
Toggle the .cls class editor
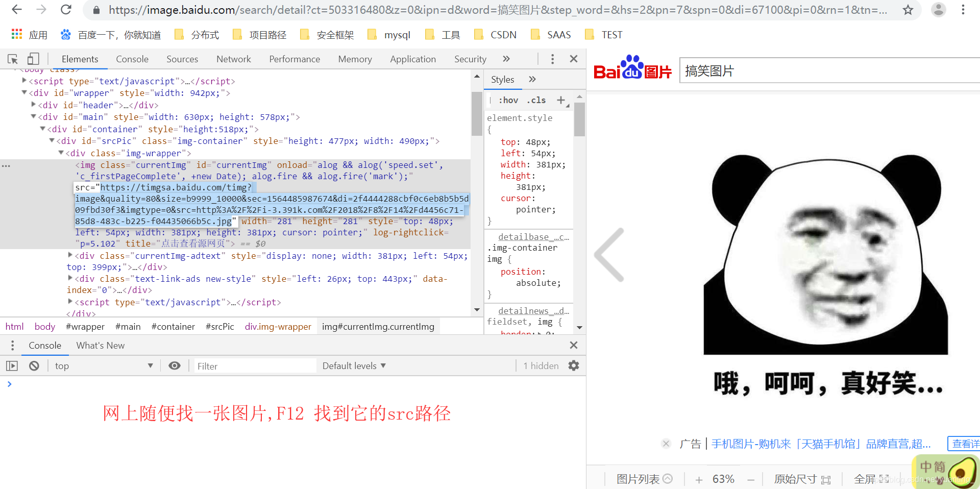coord(536,101)
